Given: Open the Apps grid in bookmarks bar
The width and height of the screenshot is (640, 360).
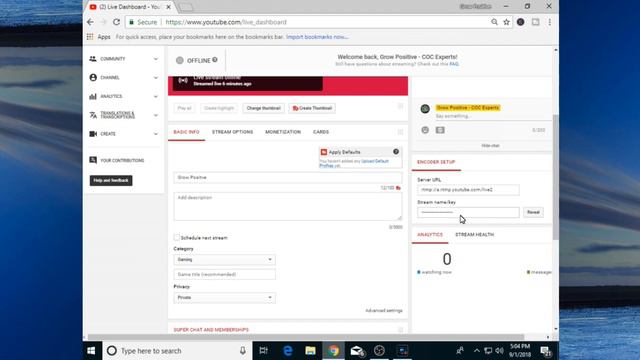Looking at the screenshot, I should (x=90, y=37).
